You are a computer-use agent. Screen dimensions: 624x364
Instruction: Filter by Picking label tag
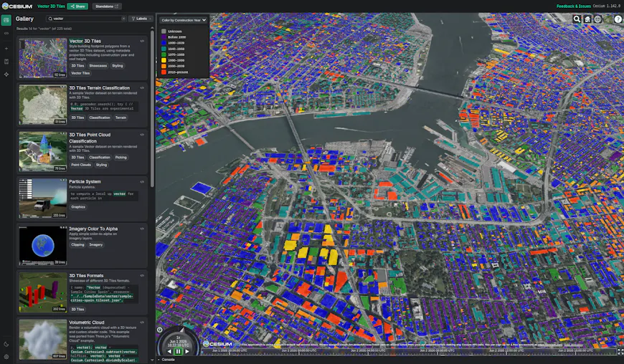coord(121,158)
